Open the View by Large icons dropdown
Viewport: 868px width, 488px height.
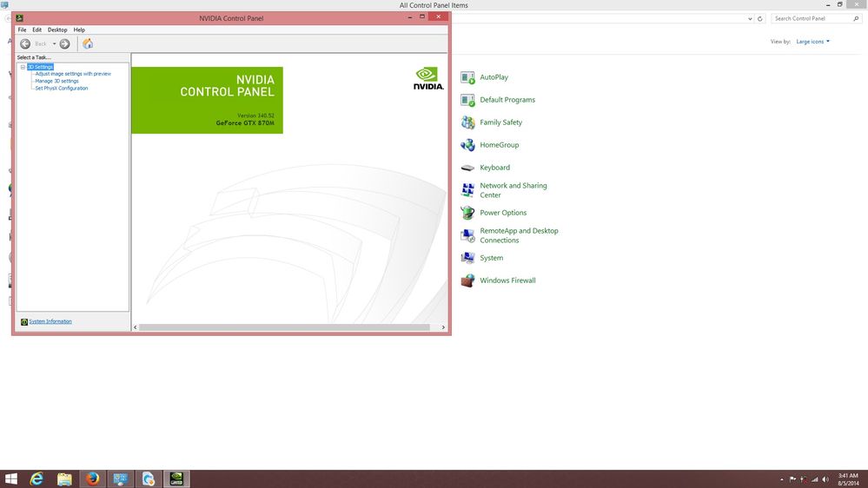coord(812,42)
